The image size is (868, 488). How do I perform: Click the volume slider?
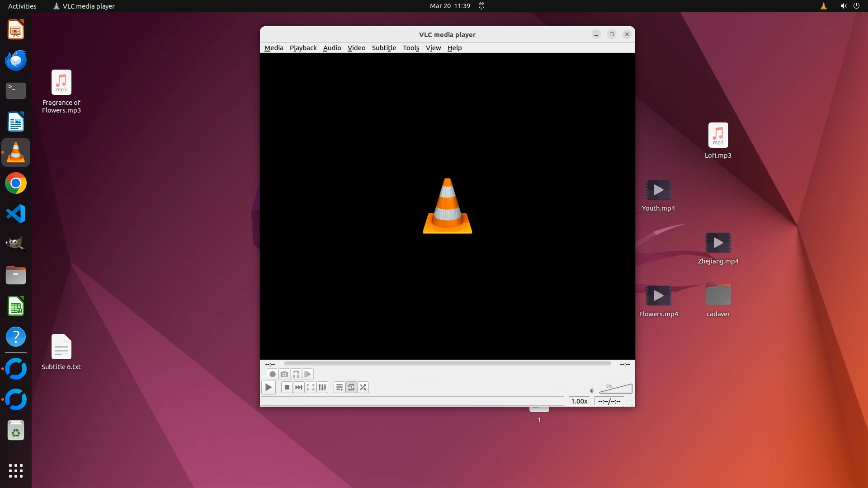click(616, 389)
